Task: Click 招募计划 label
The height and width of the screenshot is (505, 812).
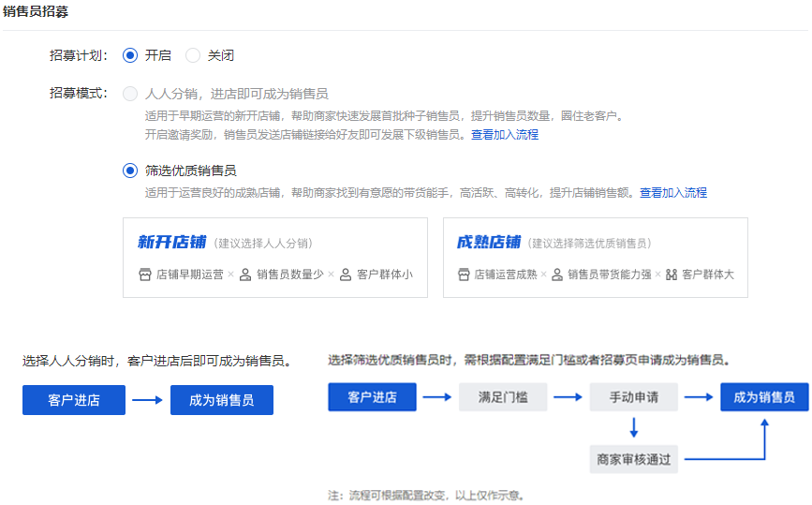Action: (78, 55)
